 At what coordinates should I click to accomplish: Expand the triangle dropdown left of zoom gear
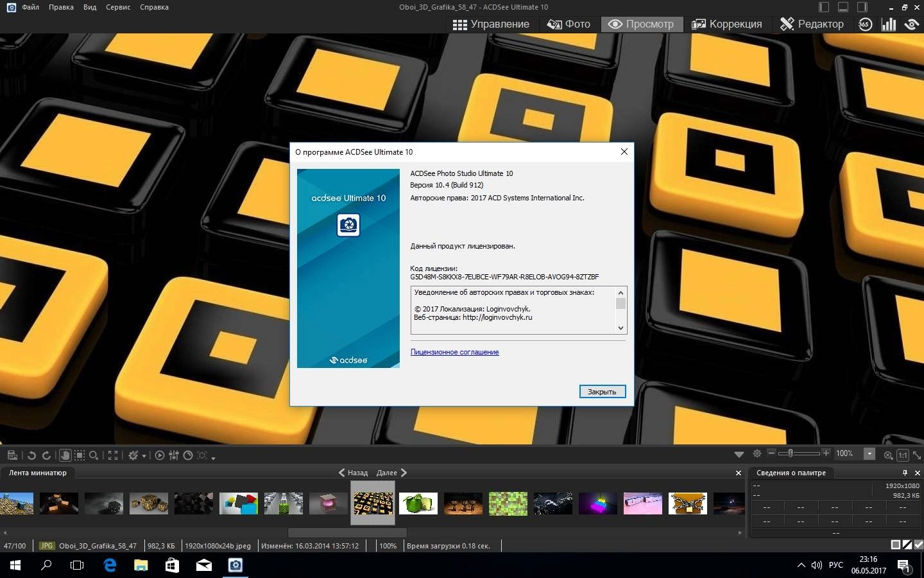pyautogui.click(x=739, y=454)
